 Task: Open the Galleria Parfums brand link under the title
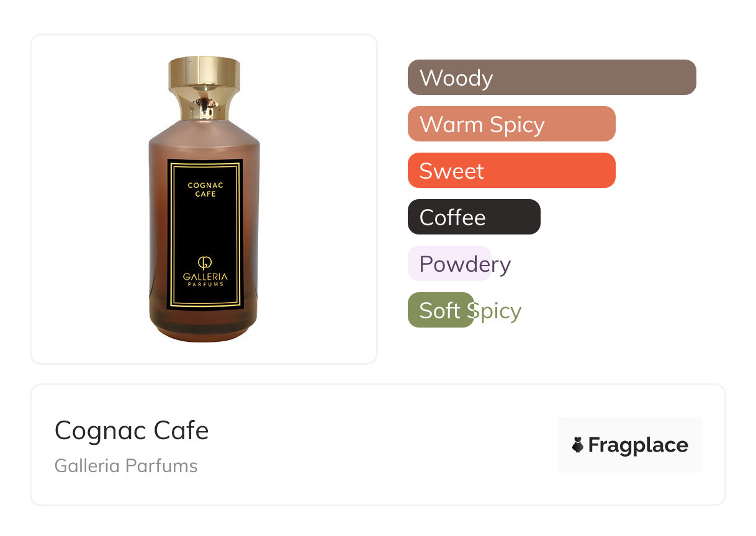[126, 466]
